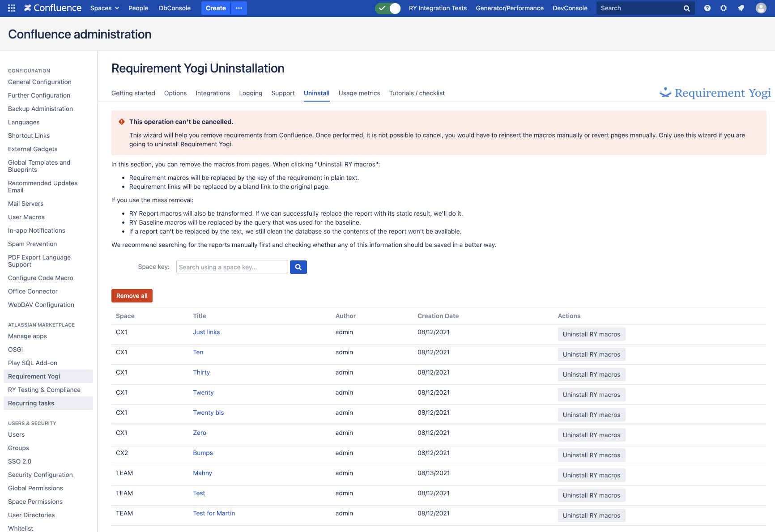Open the user profile avatar

(761, 8)
